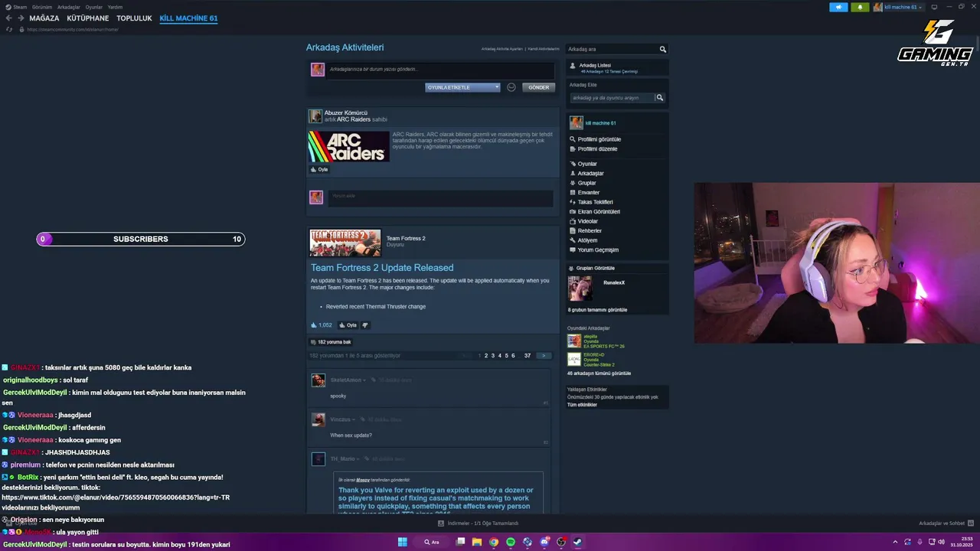Open the Oyunla Etiketle dropdown
Image resolution: width=980 pixels, height=551 pixels.
[462, 87]
